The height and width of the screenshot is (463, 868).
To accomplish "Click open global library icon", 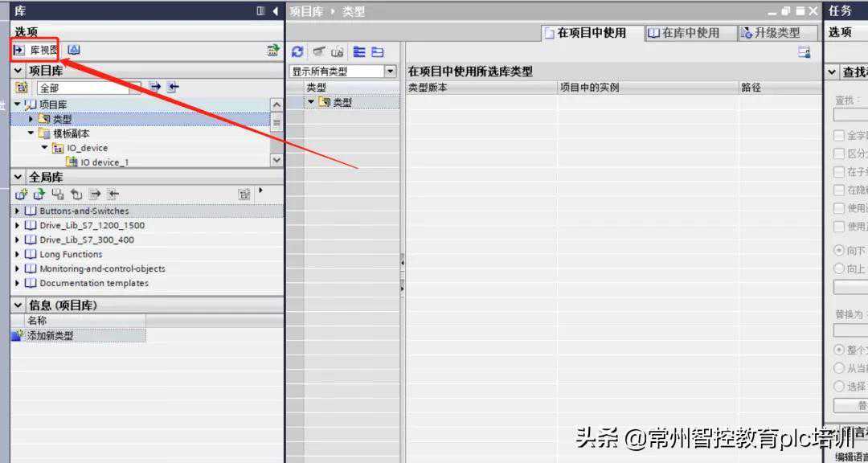I will [39, 195].
